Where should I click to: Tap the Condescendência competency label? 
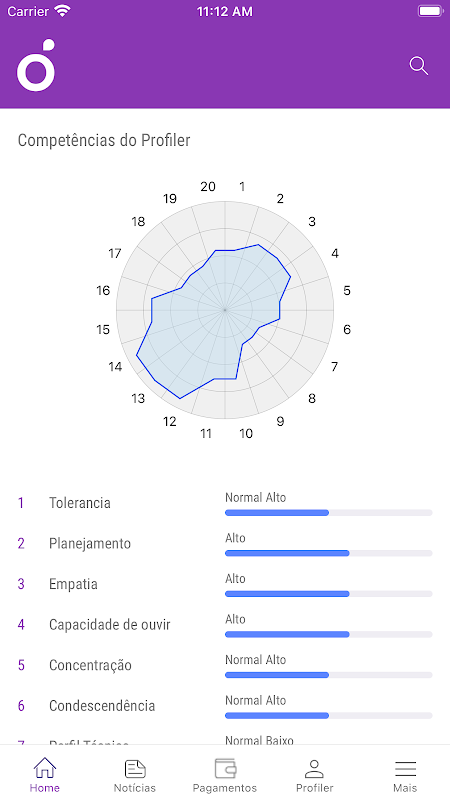tap(102, 706)
